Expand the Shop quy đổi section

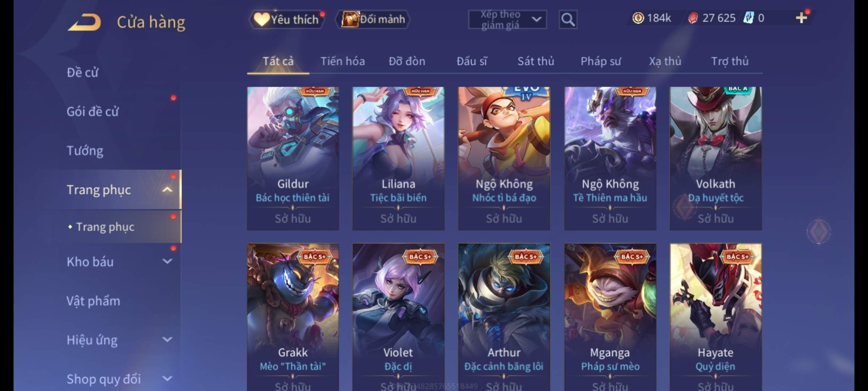[167, 379]
